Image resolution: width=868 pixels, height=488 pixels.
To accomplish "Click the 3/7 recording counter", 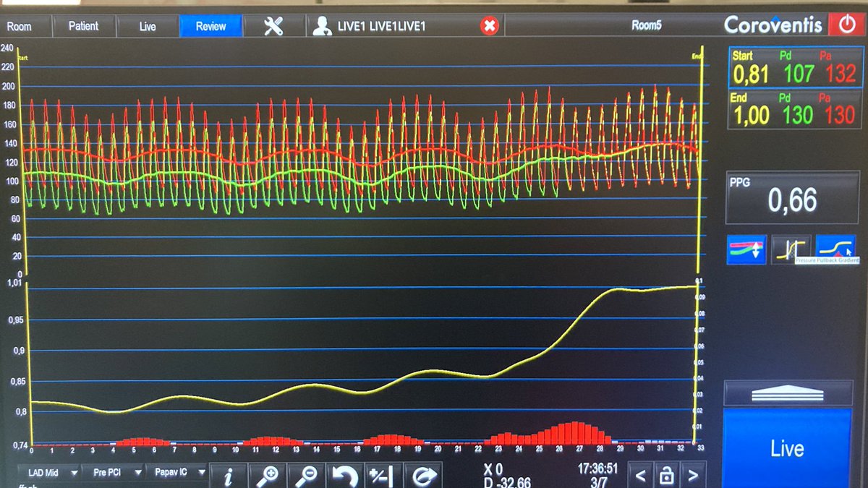I will tap(597, 481).
